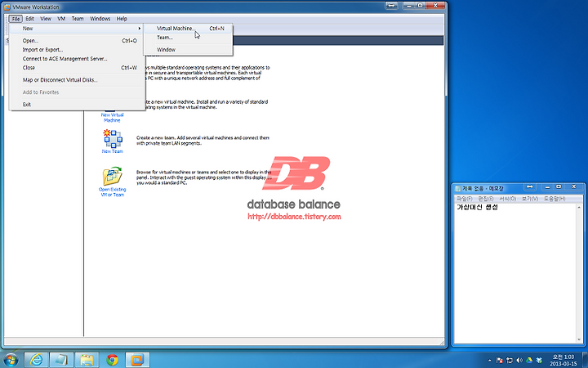Click the New Team link label

pyautogui.click(x=112, y=151)
